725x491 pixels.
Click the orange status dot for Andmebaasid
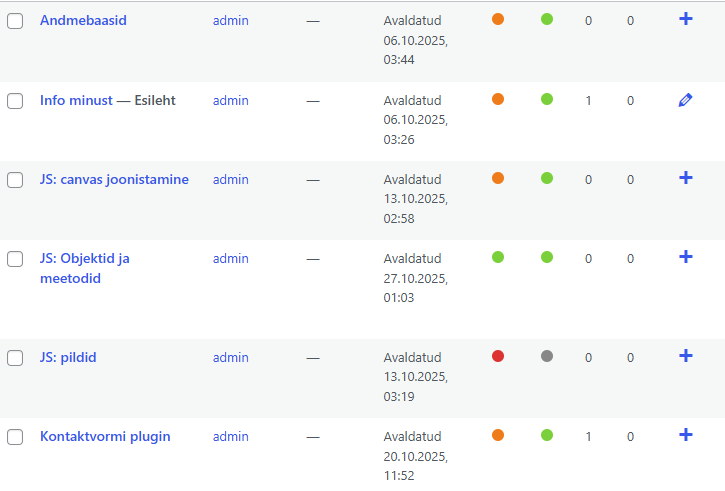click(498, 19)
